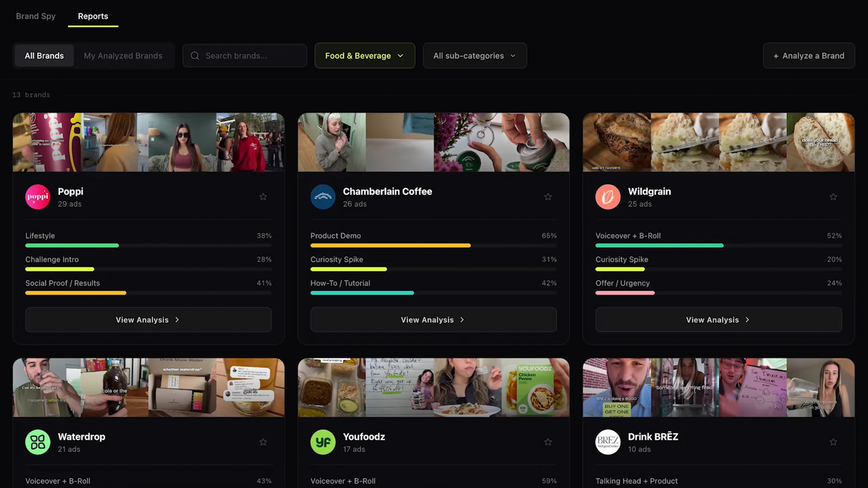This screenshot has width=868, height=488.
Task: Click the Drink BRĒZ brand name
Action: [x=653, y=436]
